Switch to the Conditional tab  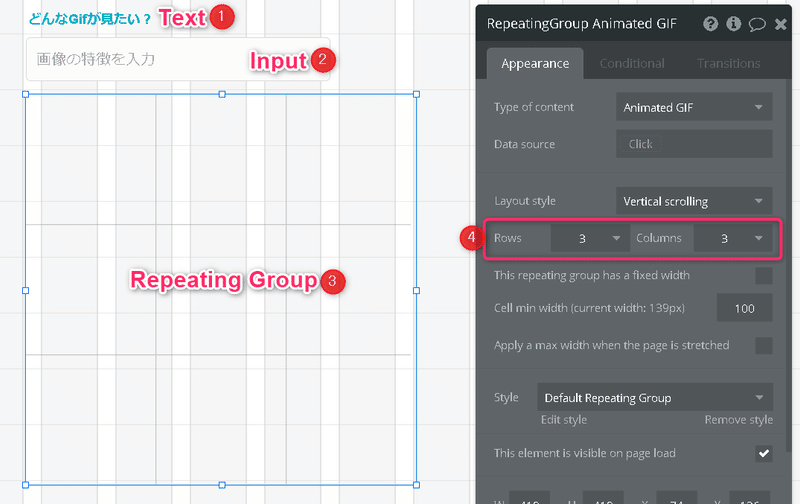tap(632, 63)
